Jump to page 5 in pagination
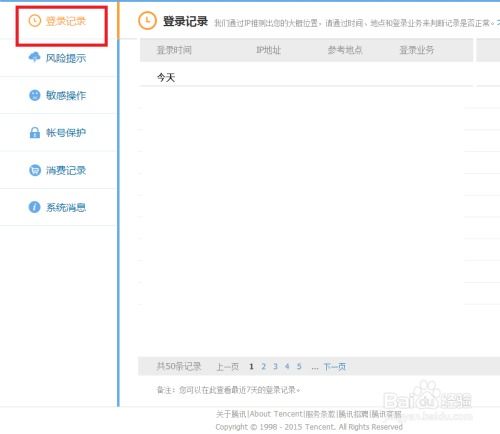This screenshot has width=500, height=434. (x=299, y=367)
